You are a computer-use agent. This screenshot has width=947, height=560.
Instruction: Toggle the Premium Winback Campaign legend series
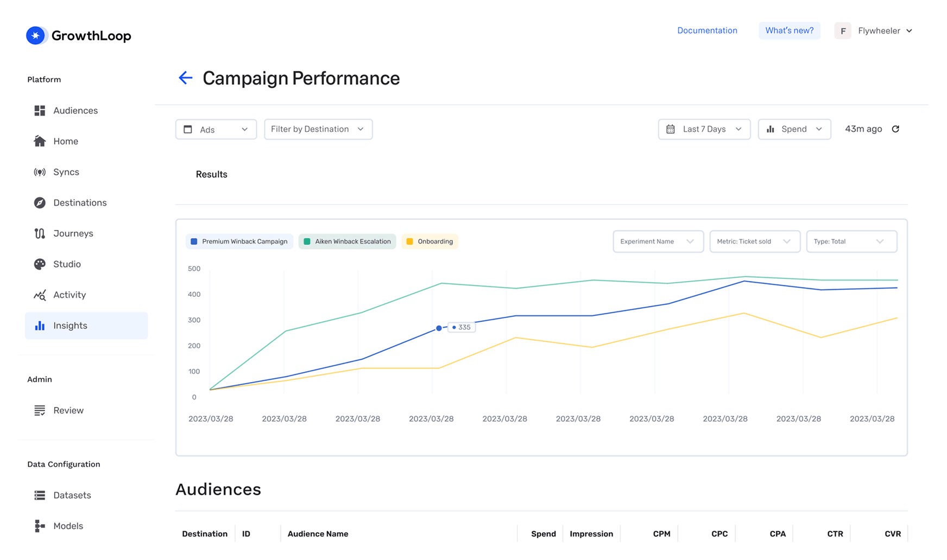[239, 241]
